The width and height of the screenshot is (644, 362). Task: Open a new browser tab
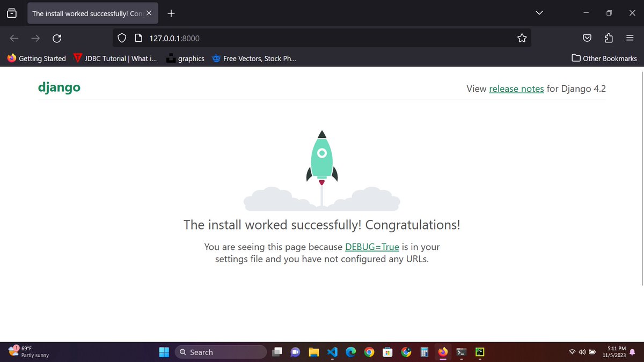(171, 13)
